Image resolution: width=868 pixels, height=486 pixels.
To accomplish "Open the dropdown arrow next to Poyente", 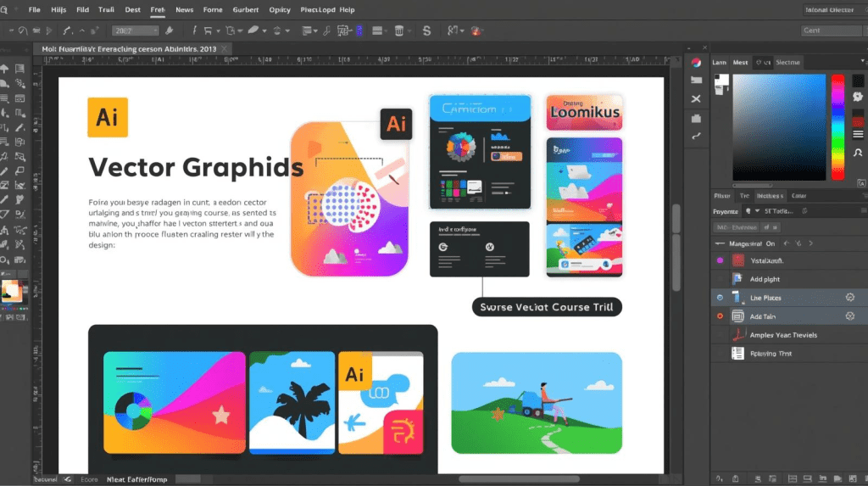I will click(x=757, y=211).
